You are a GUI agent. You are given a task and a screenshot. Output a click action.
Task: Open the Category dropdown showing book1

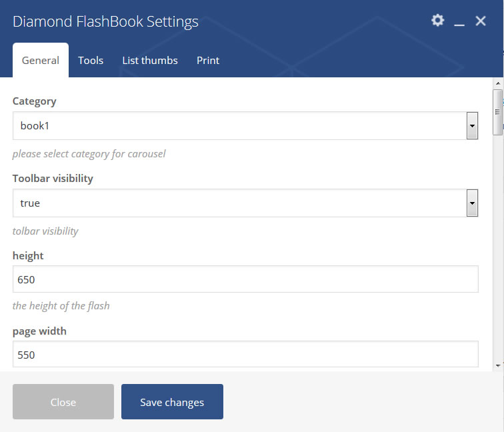(245, 126)
